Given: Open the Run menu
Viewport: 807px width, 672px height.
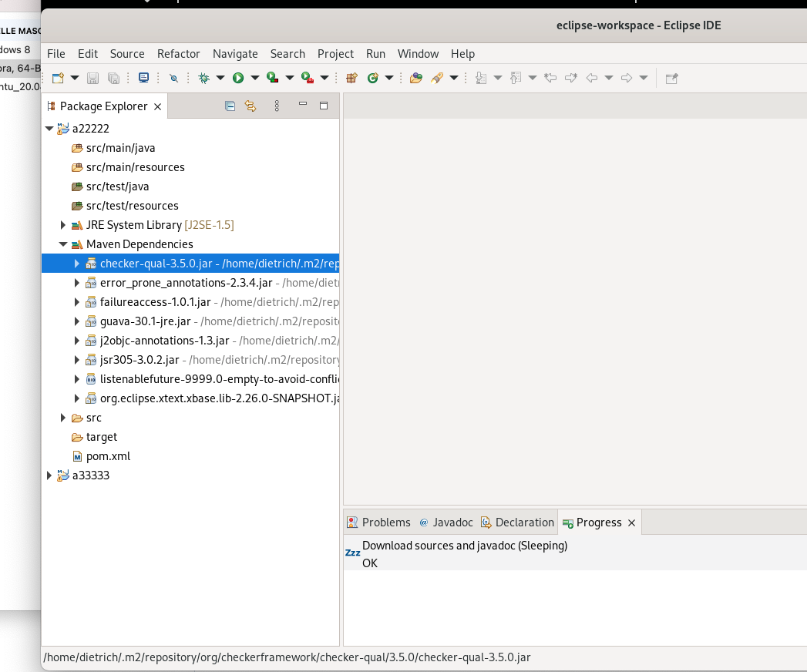Looking at the screenshot, I should [375, 54].
